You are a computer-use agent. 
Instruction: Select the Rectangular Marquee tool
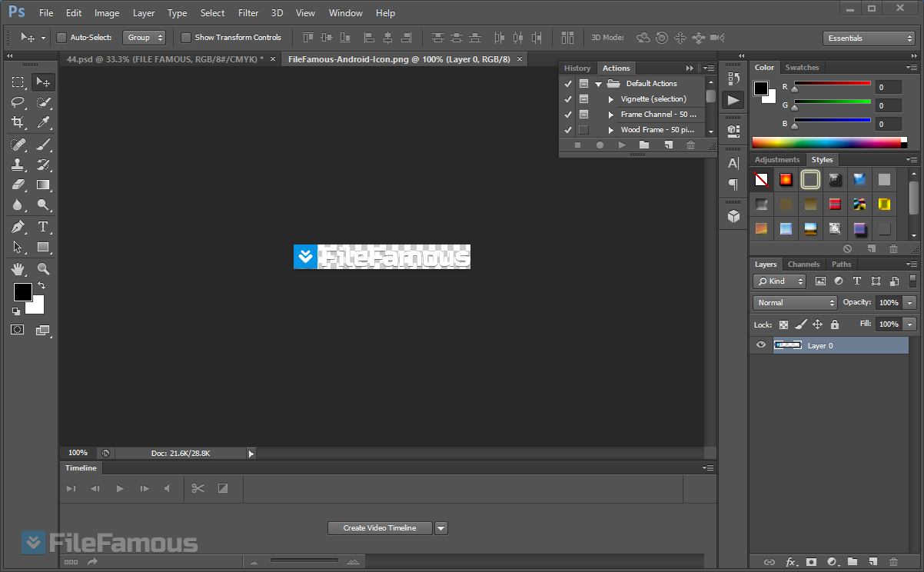coord(18,82)
